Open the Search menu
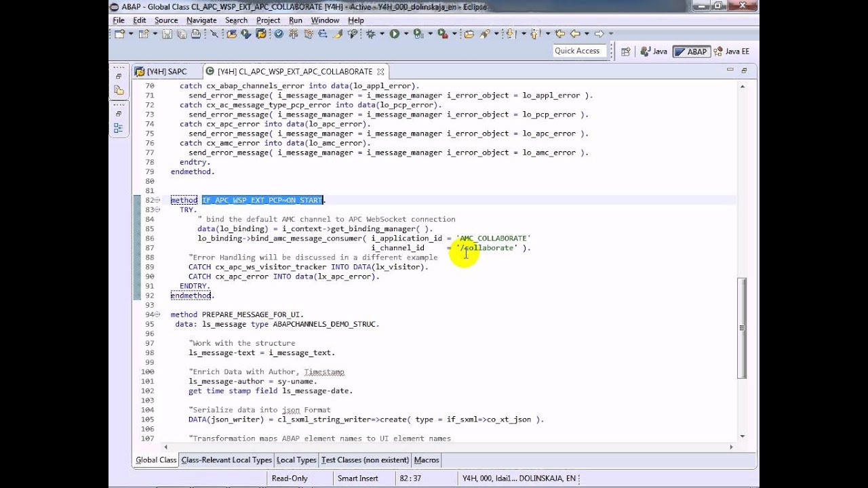 [236, 20]
